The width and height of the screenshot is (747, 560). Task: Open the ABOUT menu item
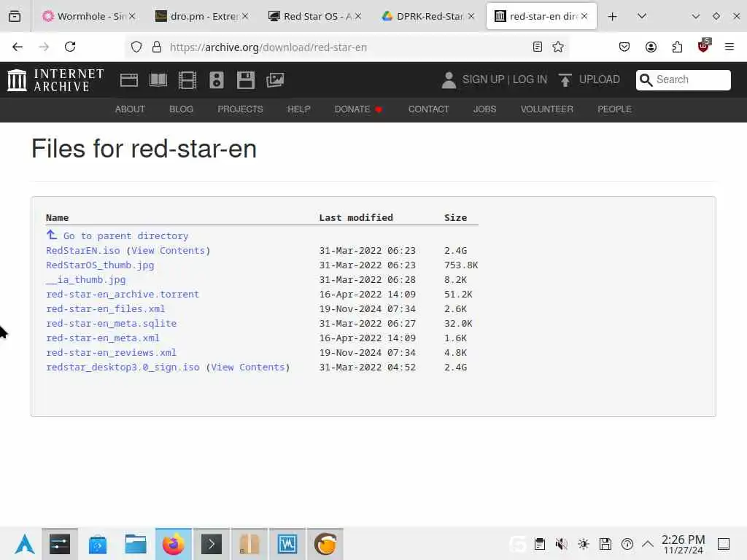coord(130,109)
